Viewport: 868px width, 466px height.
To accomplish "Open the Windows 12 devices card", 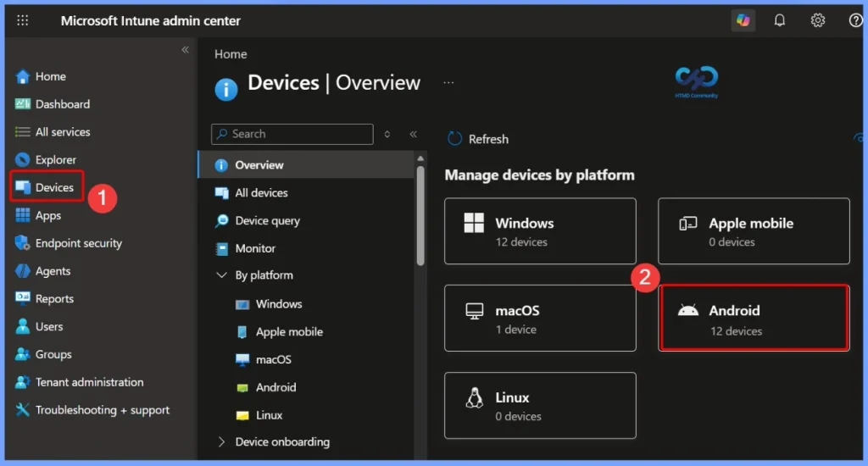I will click(540, 230).
